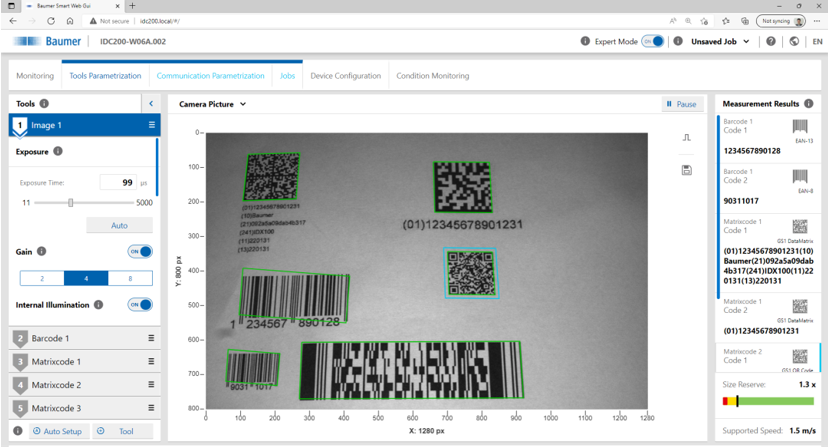Screen dimensions: 828x447
Task: Open the Camera Picture dropdown
Action: tap(212, 104)
